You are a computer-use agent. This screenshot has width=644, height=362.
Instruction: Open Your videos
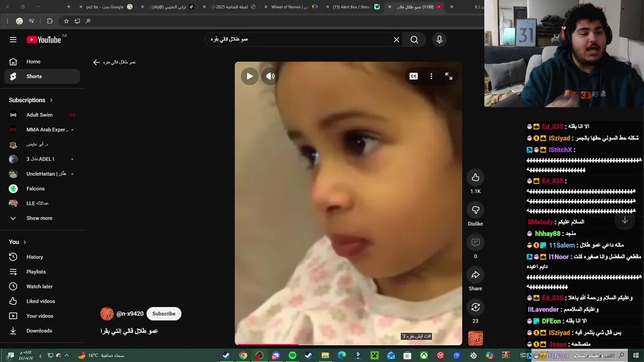(42, 316)
